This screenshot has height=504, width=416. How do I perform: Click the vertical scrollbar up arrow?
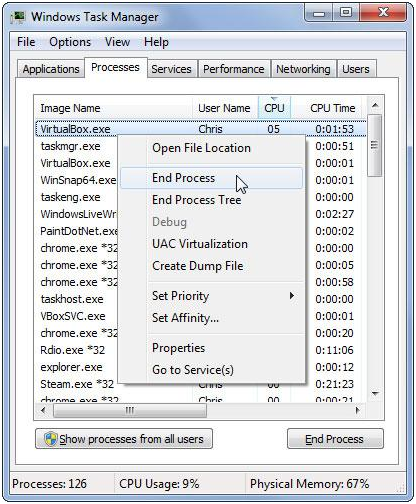click(x=375, y=106)
